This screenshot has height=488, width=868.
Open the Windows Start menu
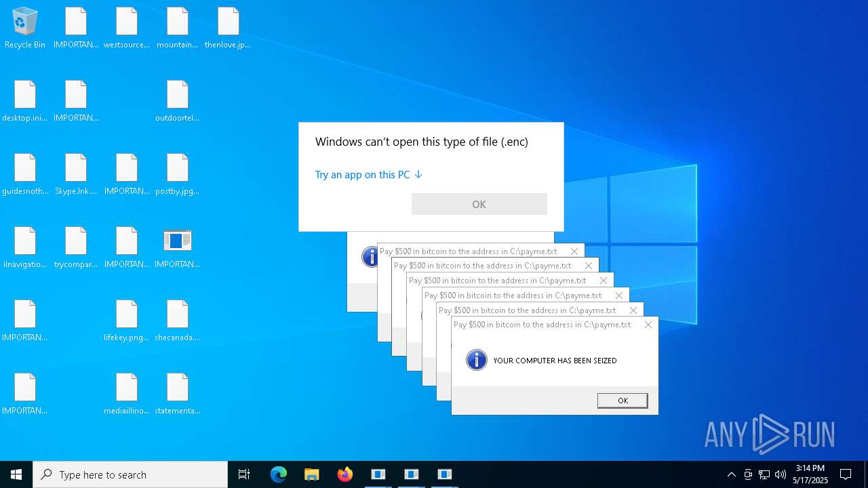(x=16, y=474)
